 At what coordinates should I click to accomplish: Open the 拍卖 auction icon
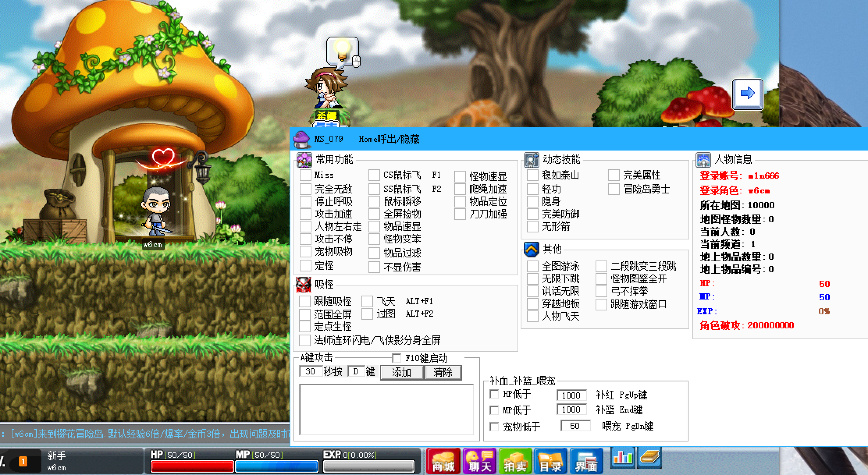click(x=515, y=461)
